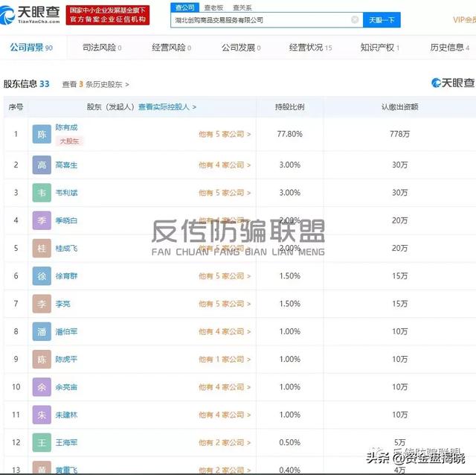The height and width of the screenshot is (475, 476).
Task: Open shareholder 高喜生 profile link
Action: pos(66,165)
